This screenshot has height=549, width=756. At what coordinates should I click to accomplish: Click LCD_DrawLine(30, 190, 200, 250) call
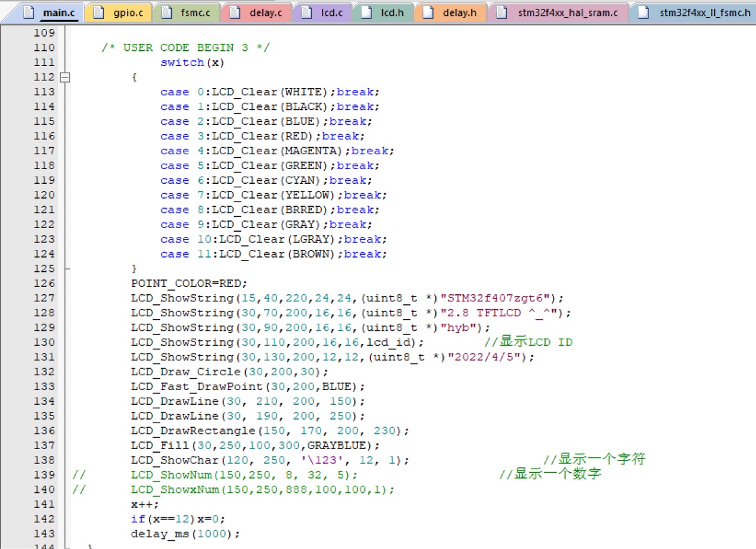[248, 417]
